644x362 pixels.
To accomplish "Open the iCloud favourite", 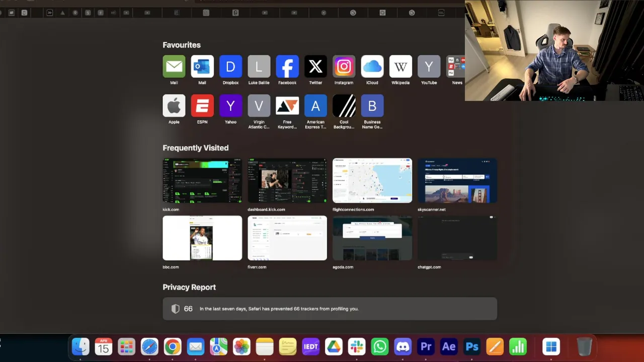I will coord(372,66).
